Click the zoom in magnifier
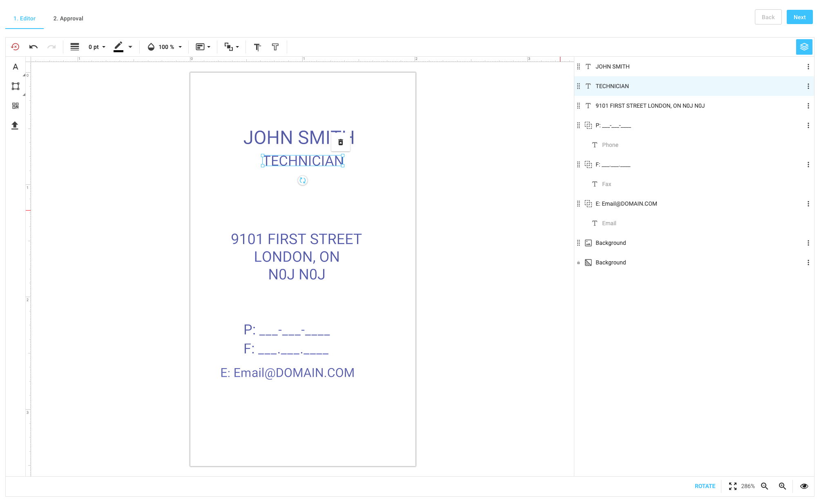This screenshot has width=819, height=504. click(782, 486)
